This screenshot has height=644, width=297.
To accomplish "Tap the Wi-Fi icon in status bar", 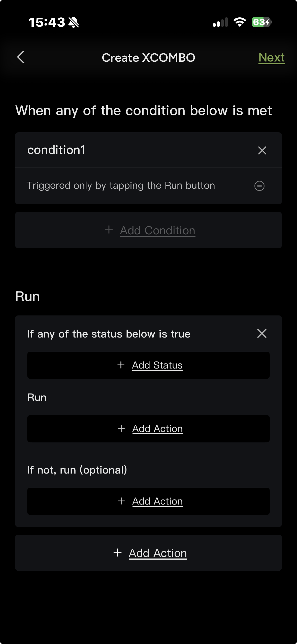I will click(x=240, y=22).
